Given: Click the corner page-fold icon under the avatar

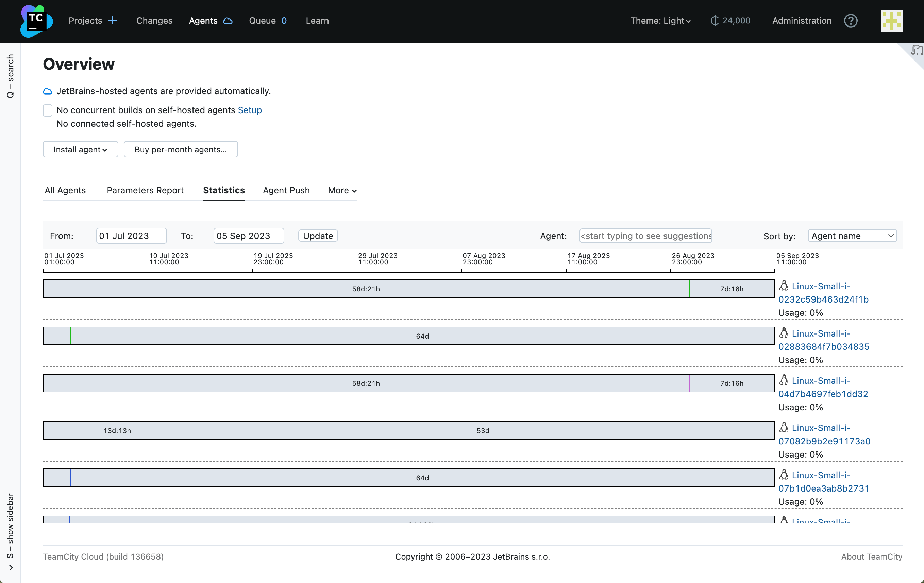Looking at the screenshot, I should pos(915,51).
